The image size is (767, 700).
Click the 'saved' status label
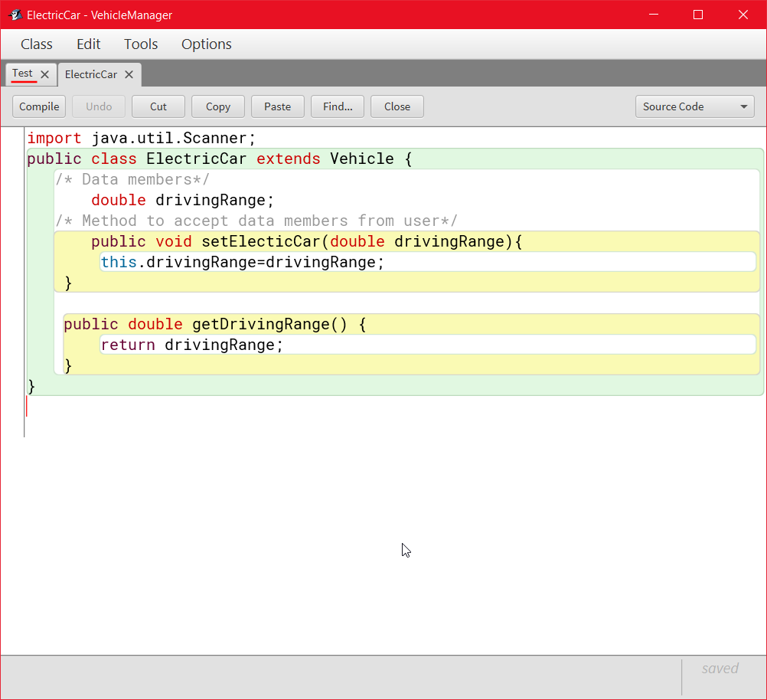(x=720, y=668)
